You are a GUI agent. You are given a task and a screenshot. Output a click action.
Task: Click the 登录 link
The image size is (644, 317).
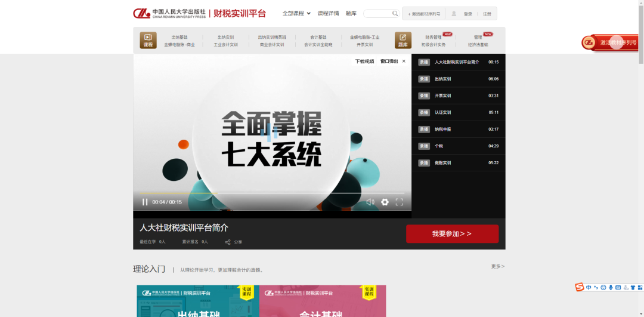tap(468, 14)
